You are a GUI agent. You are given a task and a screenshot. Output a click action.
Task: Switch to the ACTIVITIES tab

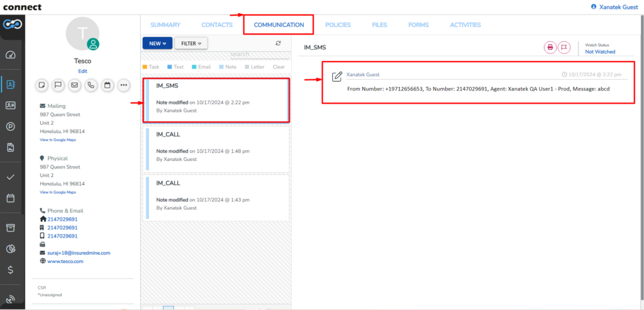pos(465,25)
